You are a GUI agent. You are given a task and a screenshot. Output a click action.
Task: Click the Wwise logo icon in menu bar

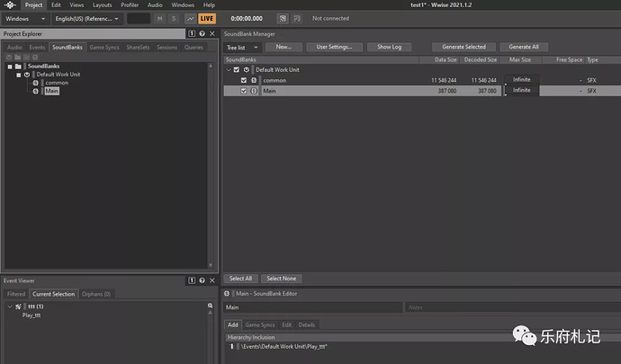(10, 5)
